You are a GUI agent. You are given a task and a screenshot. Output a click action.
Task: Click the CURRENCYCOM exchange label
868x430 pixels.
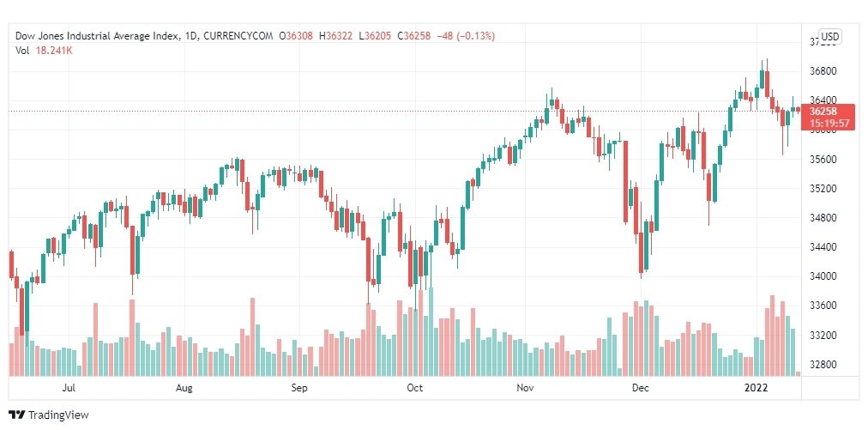pos(237,36)
